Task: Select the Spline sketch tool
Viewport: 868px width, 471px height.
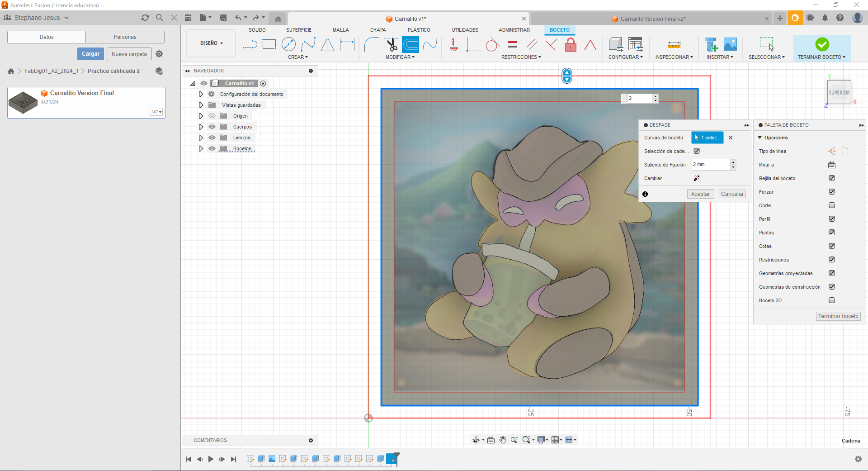Action: point(308,44)
